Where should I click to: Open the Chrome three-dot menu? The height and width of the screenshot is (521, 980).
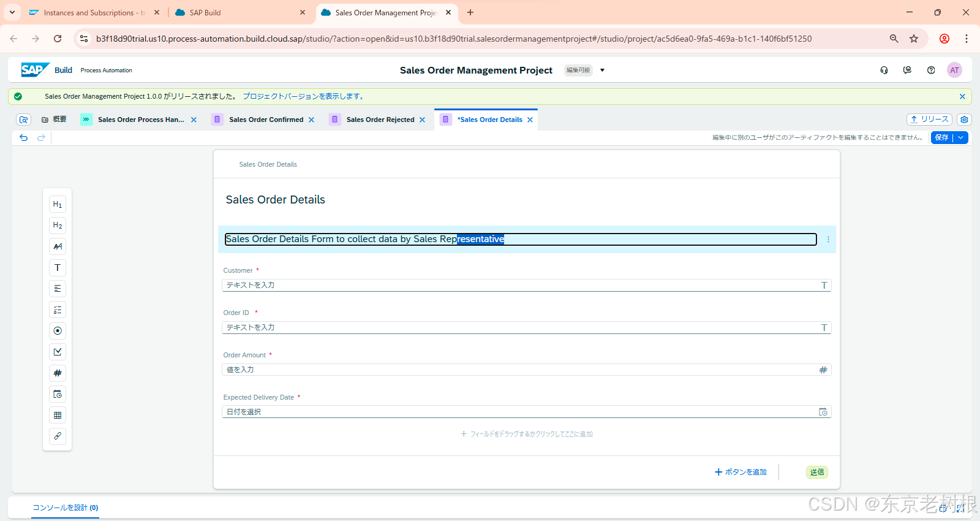tap(967, 39)
